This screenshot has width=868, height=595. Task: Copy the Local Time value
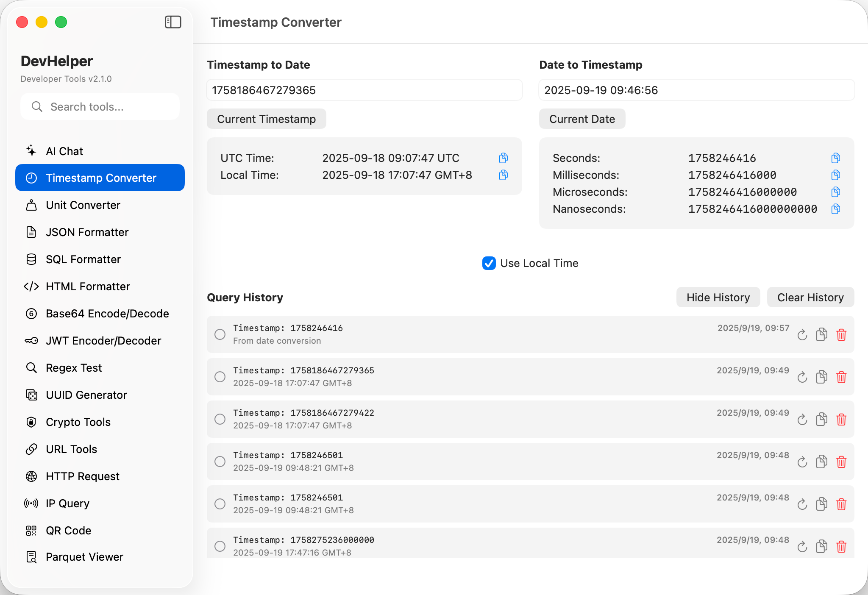click(x=503, y=175)
